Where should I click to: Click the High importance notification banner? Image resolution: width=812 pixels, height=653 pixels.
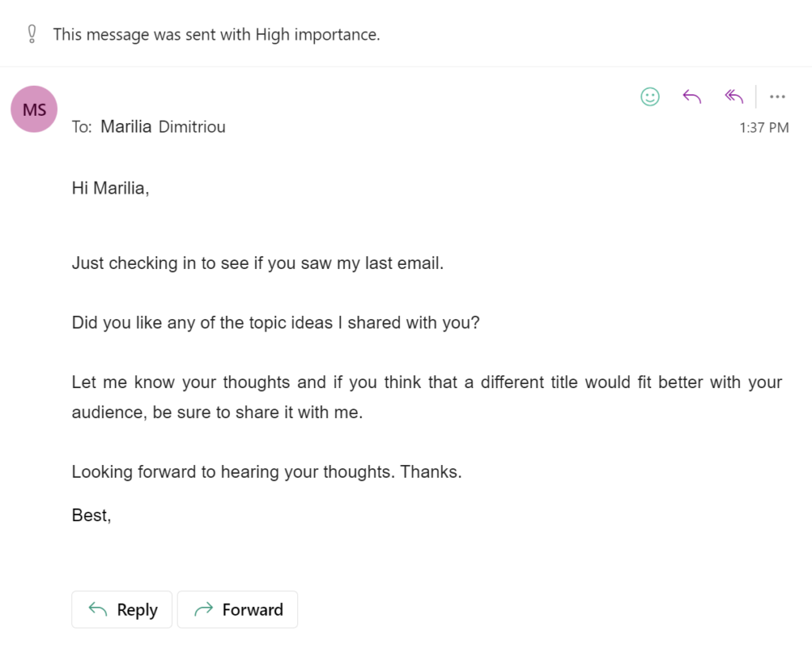coord(216,33)
